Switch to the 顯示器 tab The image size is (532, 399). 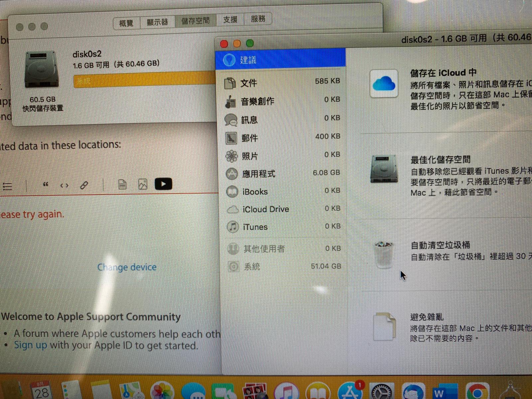[x=158, y=22]
